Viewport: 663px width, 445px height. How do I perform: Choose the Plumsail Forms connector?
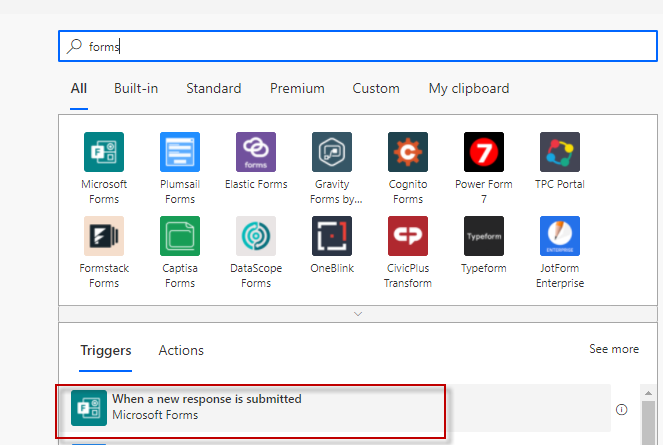click(x=180, y=152)
